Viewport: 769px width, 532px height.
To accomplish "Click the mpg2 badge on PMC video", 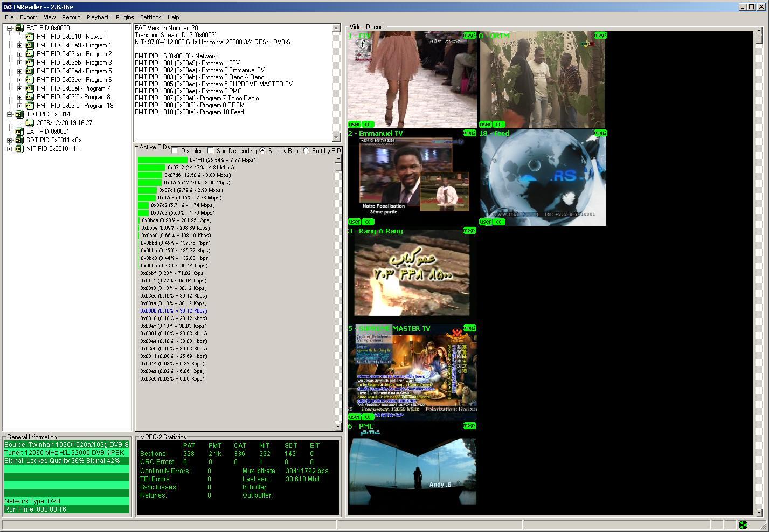I will pyautogui.click(x=469, y=426).
